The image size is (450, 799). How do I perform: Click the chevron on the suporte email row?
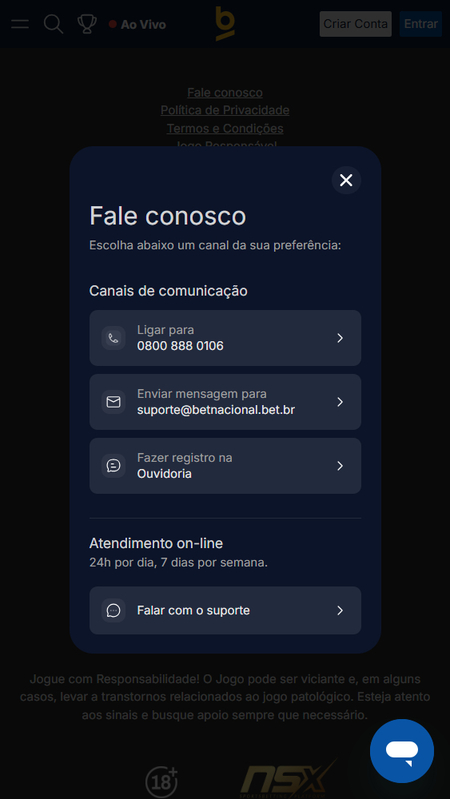340,402
